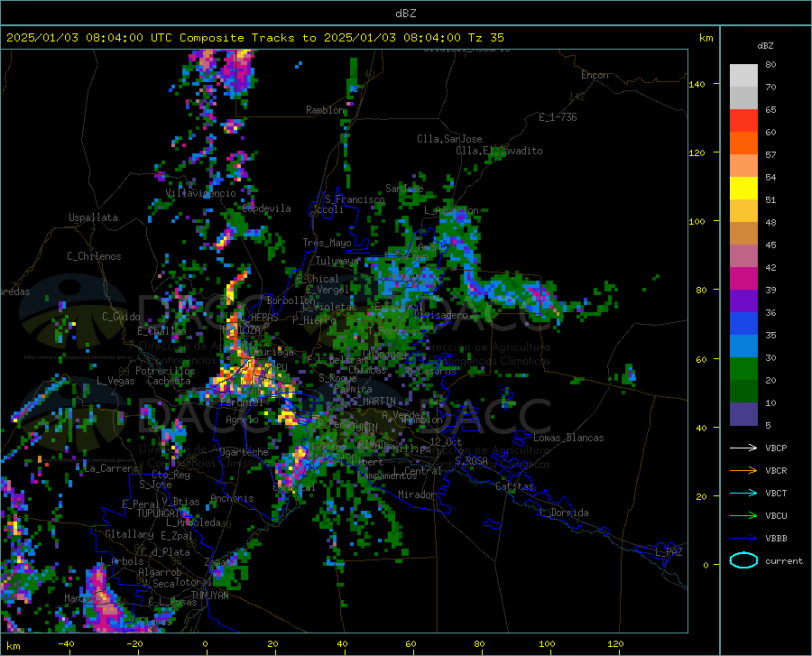Click the Cacheuta label

click(x=169, y=381)
